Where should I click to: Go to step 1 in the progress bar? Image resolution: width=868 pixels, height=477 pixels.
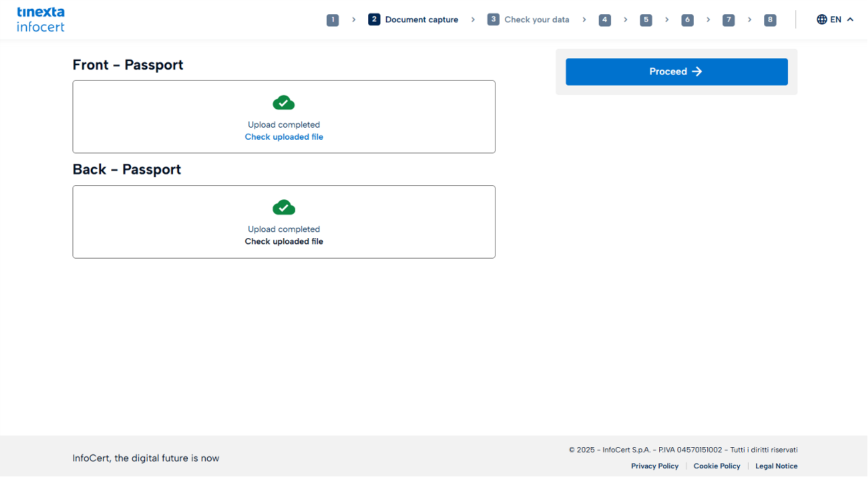click(332, 20)
